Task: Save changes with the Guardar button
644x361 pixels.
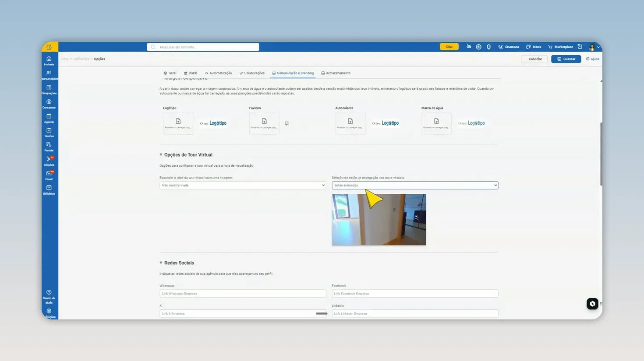Action: [x=566, y=59]
